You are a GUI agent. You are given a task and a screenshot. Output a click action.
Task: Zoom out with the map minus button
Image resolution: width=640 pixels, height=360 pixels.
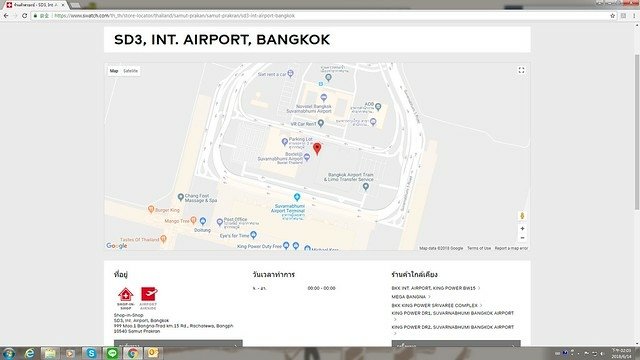coord(522,238)
